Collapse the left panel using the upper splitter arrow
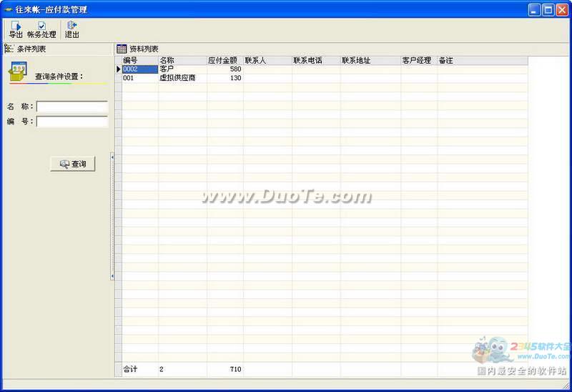 pyautogui.click(x=112, y=155)
